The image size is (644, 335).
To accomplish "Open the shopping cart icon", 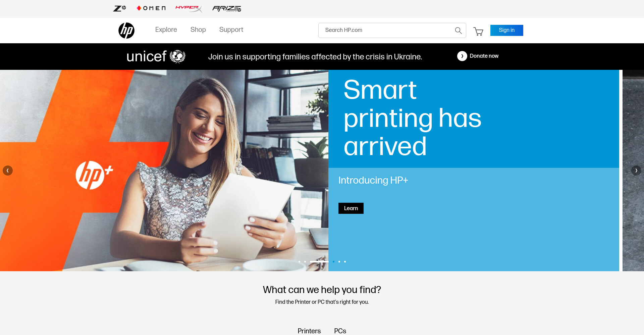I will tap(478, 31).
